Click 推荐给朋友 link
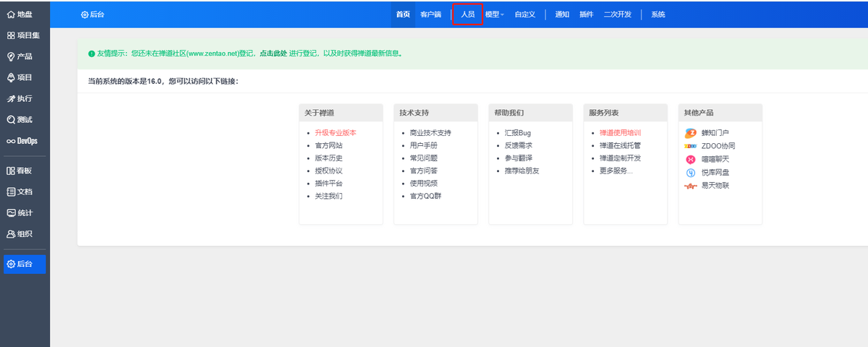The image size is (868, 347). pos(522,171)
